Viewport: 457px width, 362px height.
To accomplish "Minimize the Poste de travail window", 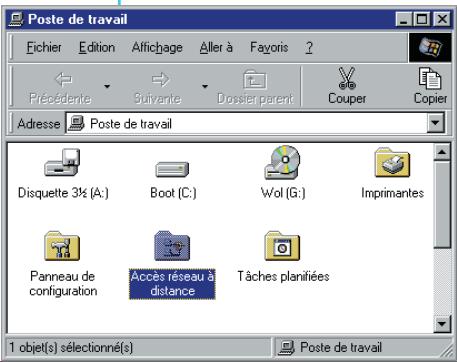I will coord(403,19).
